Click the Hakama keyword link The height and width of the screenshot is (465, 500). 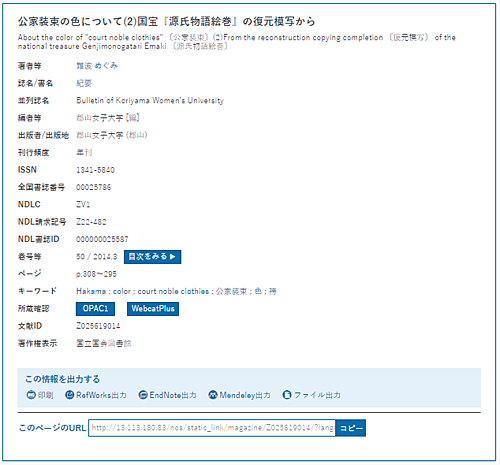coord(91,291)
